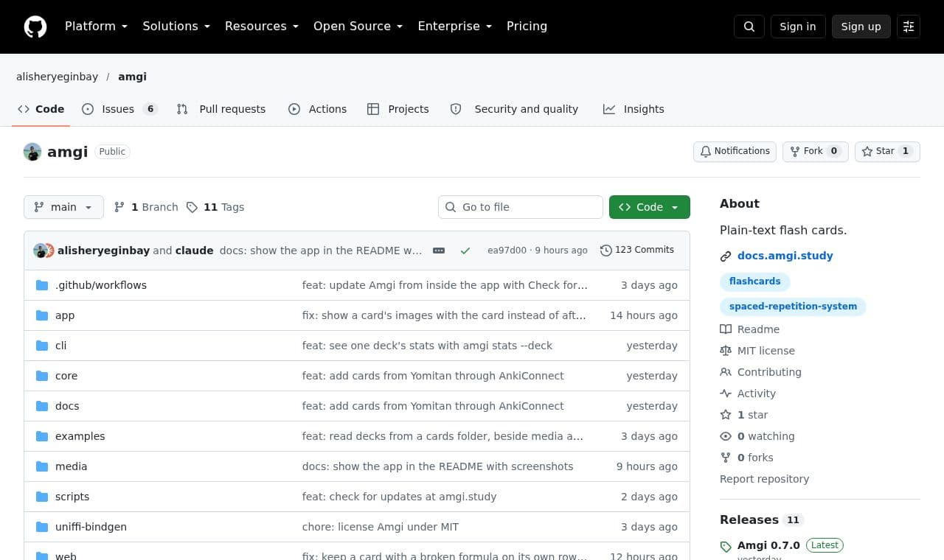
Task: Expand the commit message ellipsis icon
Action: (439, 251)
